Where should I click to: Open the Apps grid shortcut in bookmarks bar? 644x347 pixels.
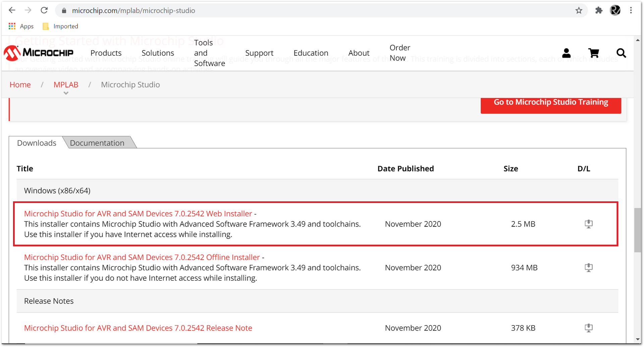click(x=21, y=26)
